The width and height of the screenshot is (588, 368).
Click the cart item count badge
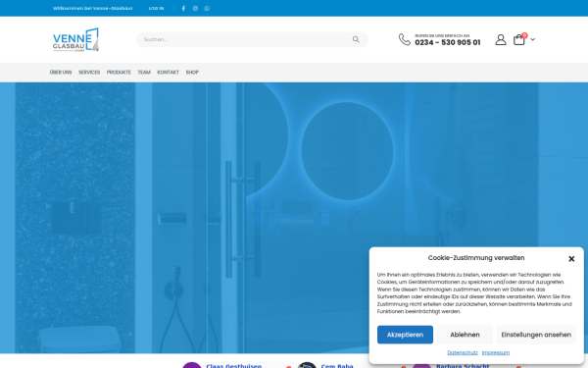click(524, 35)
